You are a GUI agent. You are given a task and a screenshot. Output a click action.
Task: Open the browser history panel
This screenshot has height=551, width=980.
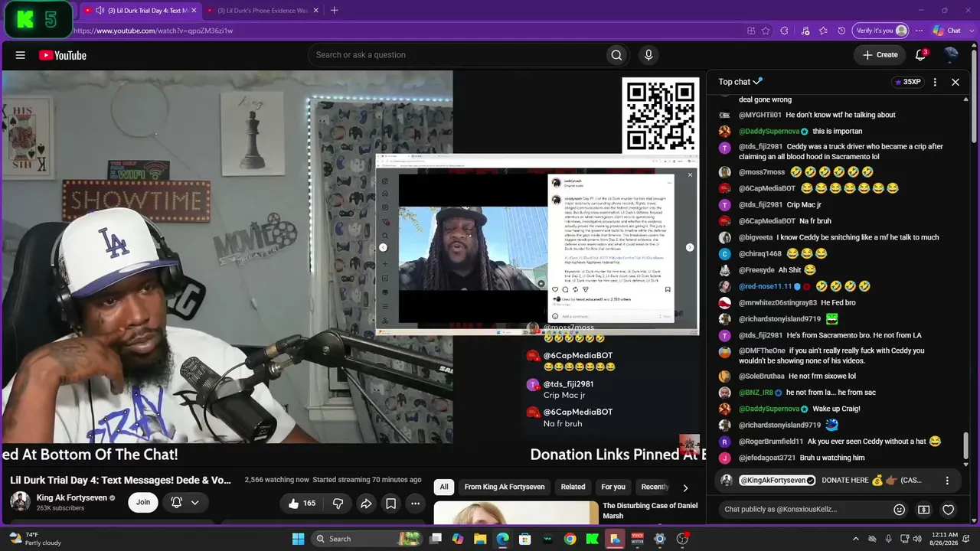click(x=841, y=31)
